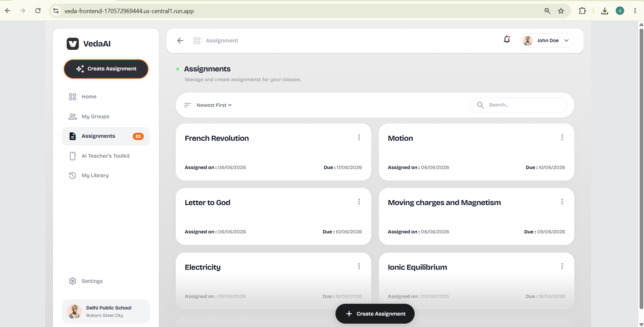Click the notification bell icon
The height and width of the screenshot is (327, 644).
(x=507, y=40)
